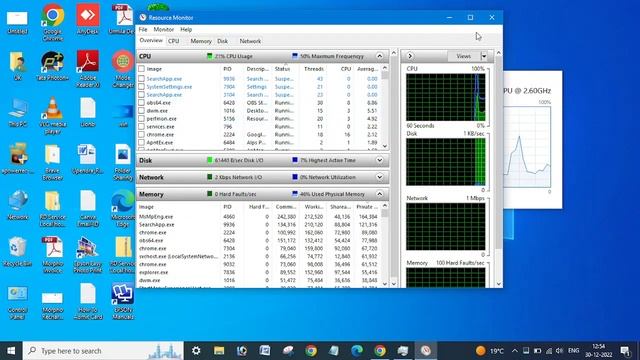Sort CPU list by Status column
The height and width of the screenshot is (360, 640).
(282, 69)
